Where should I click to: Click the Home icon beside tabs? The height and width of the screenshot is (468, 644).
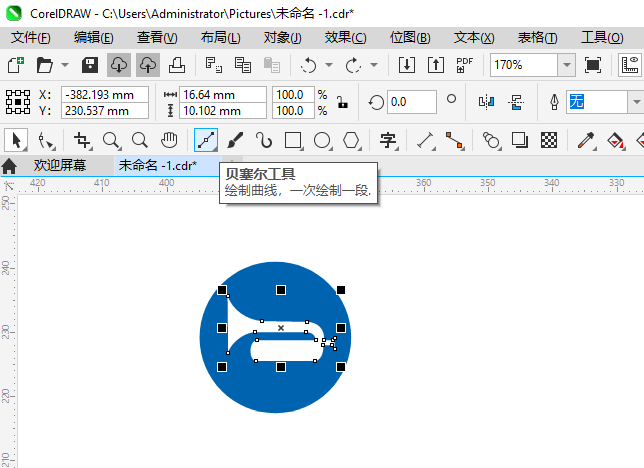[9, 166]
